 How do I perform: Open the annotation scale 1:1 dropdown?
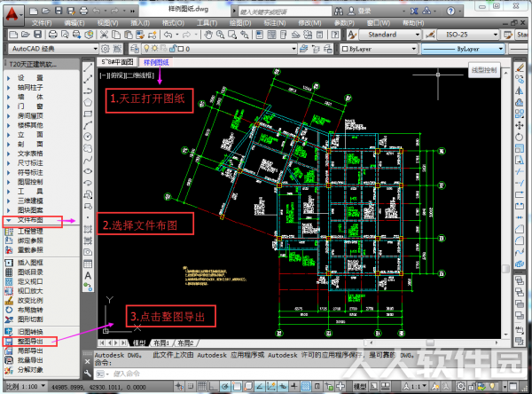coord(416,386)
